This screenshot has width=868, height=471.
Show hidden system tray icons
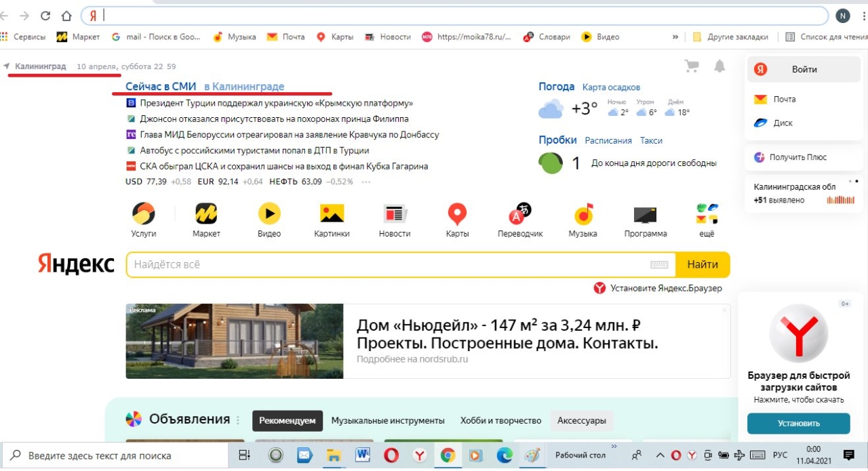pos(660,455)
